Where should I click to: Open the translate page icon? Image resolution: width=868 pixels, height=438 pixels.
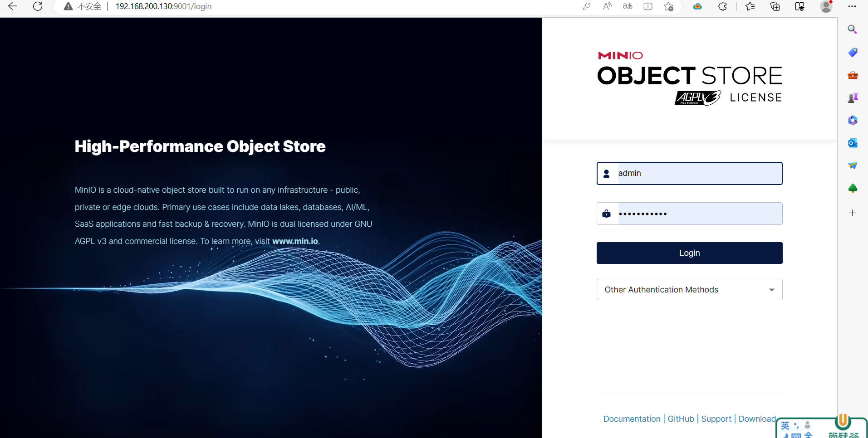point(628,6)
